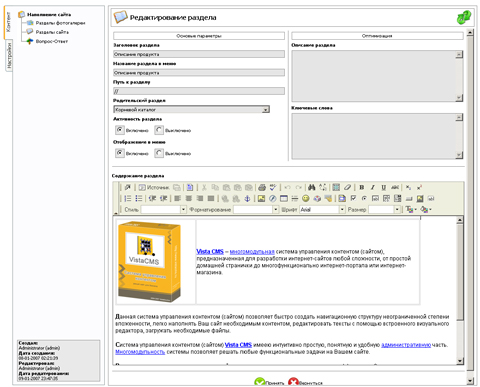Click the editor content vertical scrollbar
This screenshot has height=387, width=480.
pyautogui.click(x=460, y=290)
